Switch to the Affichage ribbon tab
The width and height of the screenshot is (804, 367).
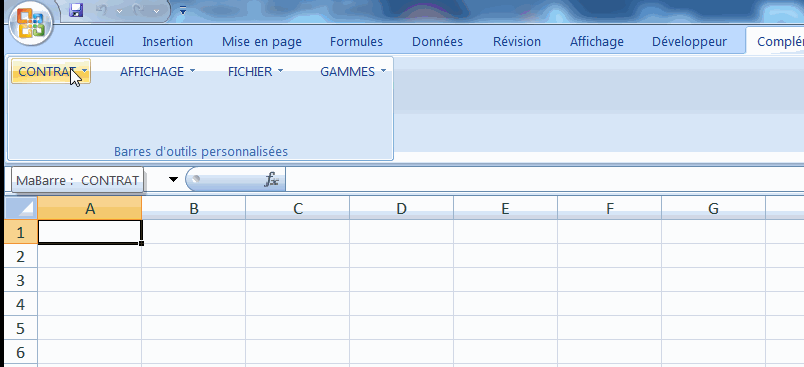tap(597, 42)
